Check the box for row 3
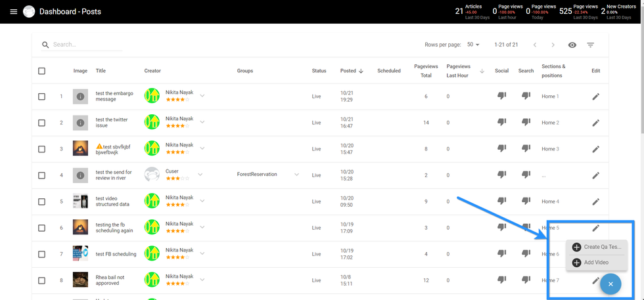The image size is (644, 300). [42, 149]
